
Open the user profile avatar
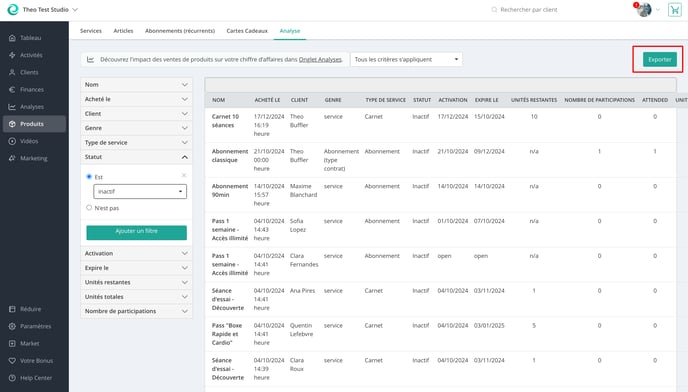[x=644, y=10]
